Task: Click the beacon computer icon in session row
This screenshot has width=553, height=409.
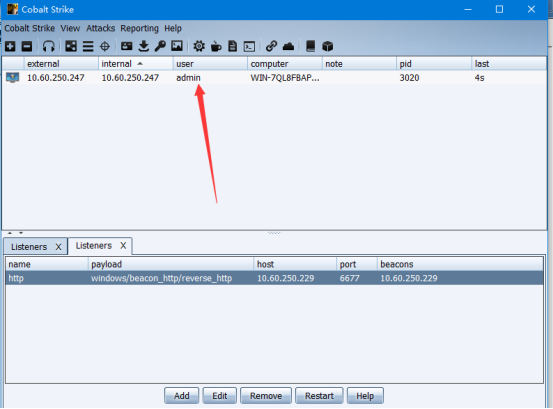Action: pos(12,78)
